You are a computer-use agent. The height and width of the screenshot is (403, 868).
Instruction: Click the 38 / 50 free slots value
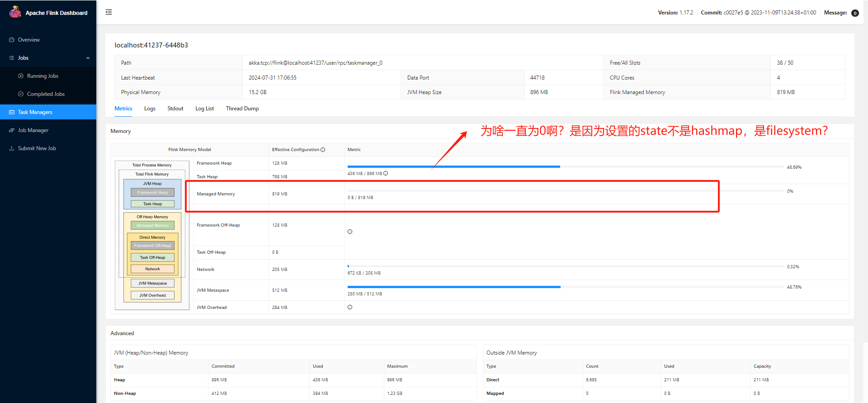[x=785, y=63]
